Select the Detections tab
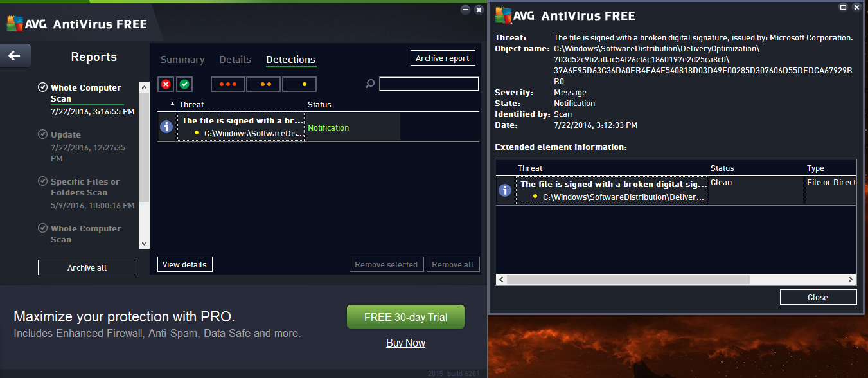Image resolution: width=868 pixels, height=378 pixels. coord(291,60)
